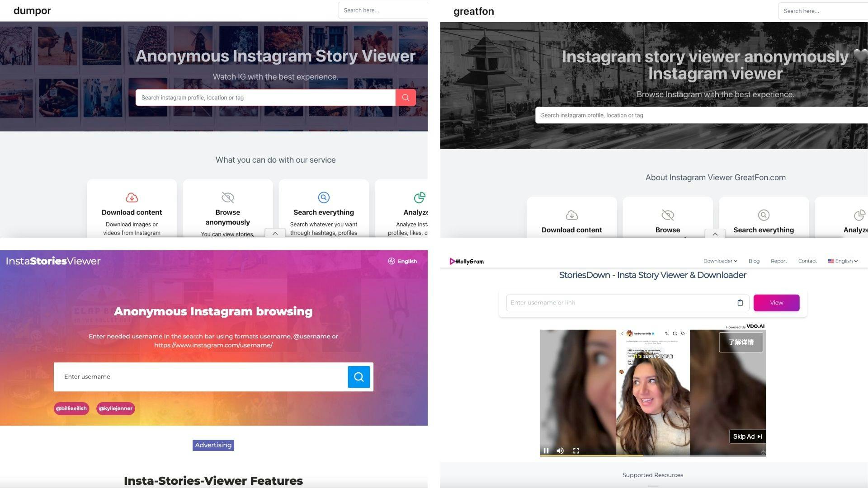Click dumpor's Search everything heading
This screenshot has height=488, width=868.
[x=324, y=212]
